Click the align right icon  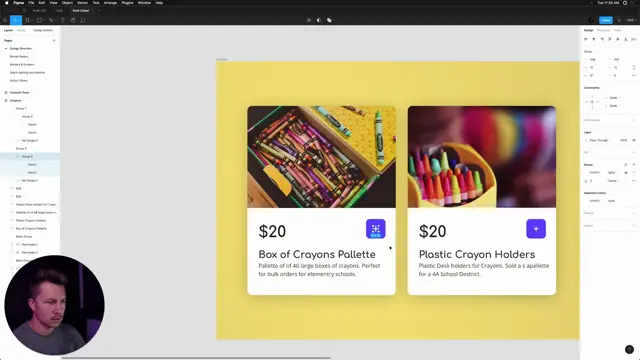coord(602,39)
